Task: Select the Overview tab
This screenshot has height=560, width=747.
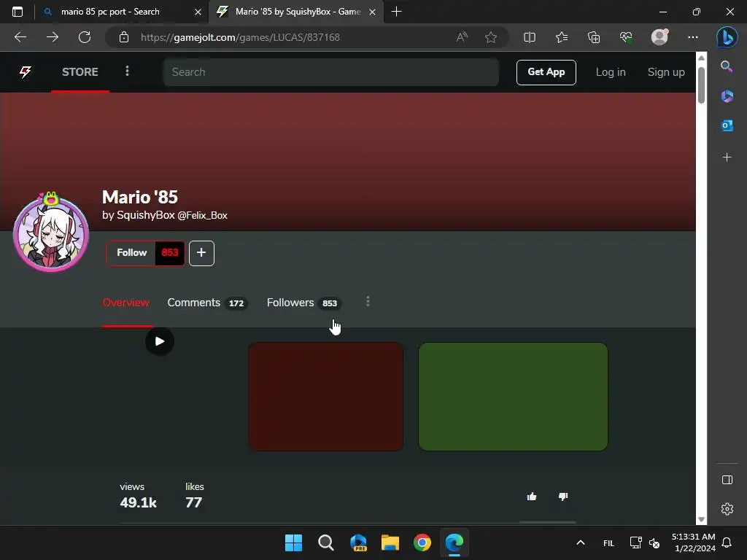Action: [x=125, y=303]
